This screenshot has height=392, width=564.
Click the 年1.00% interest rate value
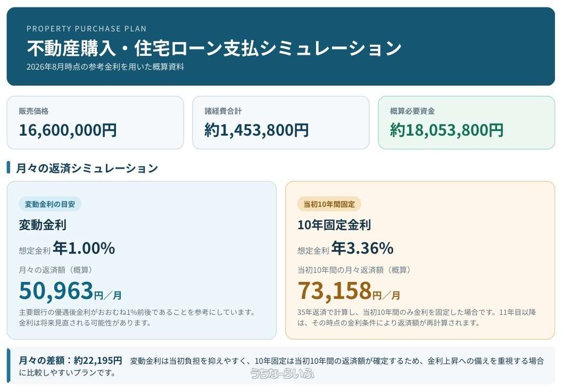pyautogui.click(x=84, y=248)
